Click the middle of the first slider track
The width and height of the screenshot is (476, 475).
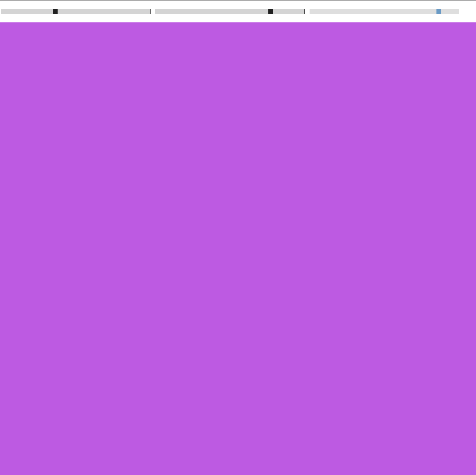[x=76, y=12]
